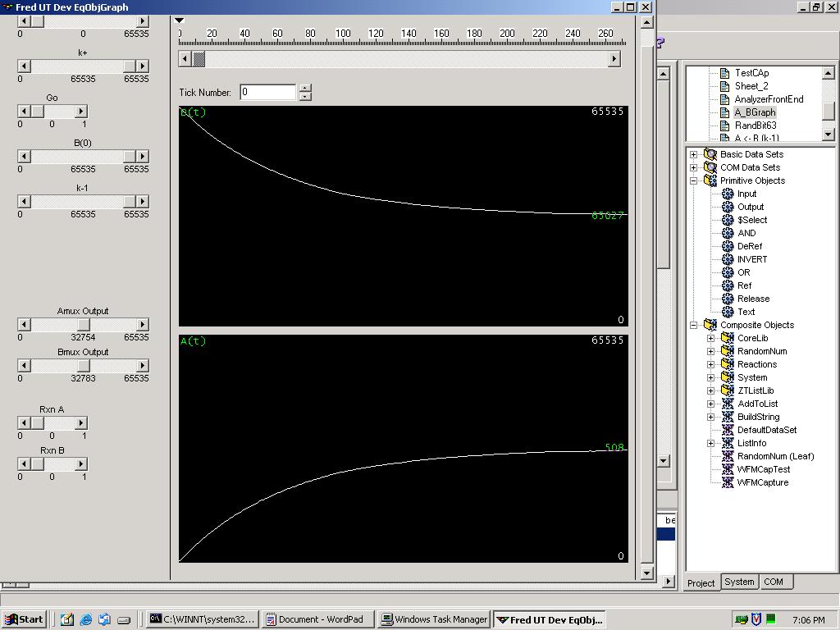The width and height of the screenshot is (840, 630).
Task: Open the Start menu
Action: 25,619
